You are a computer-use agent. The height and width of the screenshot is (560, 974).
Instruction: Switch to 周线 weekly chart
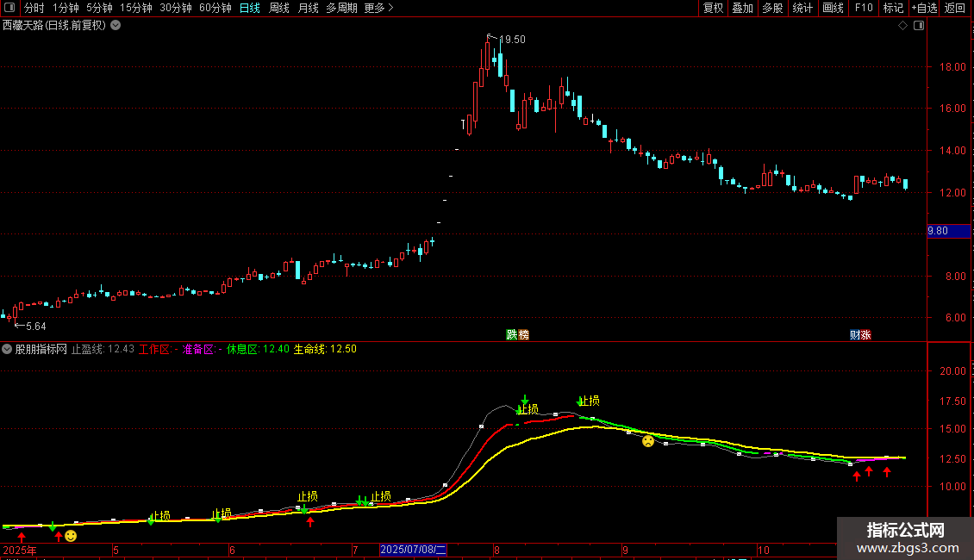point(279,8)
